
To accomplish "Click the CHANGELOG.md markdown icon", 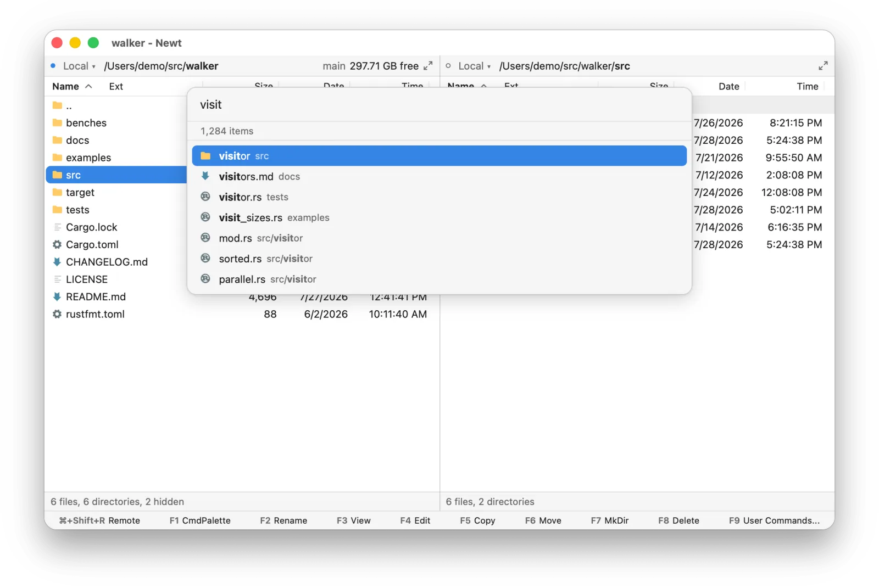I will [x=57, y=262].
